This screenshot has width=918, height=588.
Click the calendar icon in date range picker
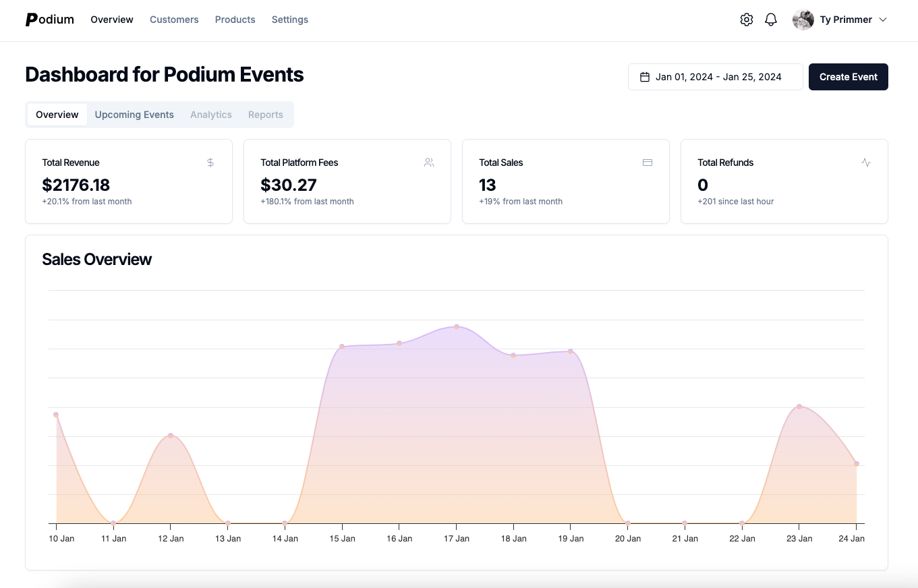[x=645, y=77]
